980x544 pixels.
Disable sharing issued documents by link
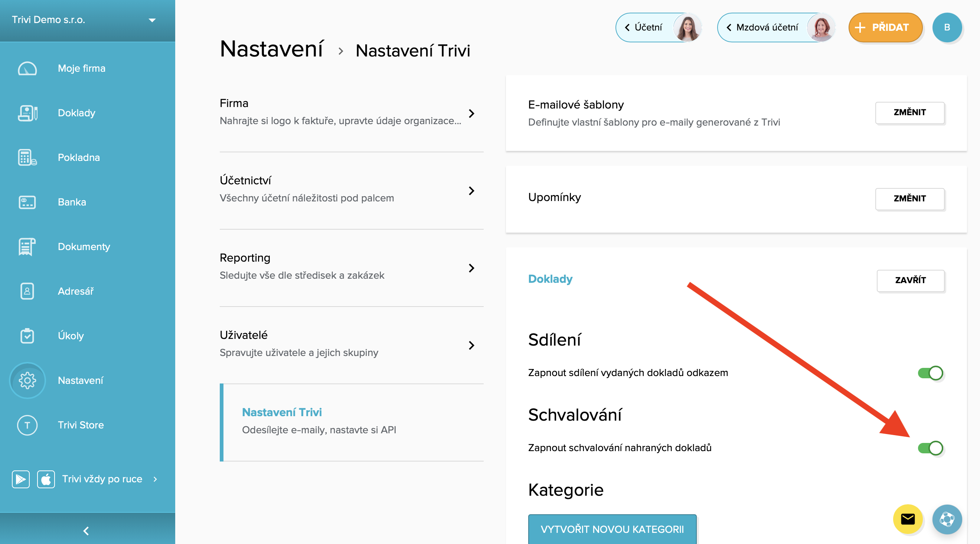point(930,373)
